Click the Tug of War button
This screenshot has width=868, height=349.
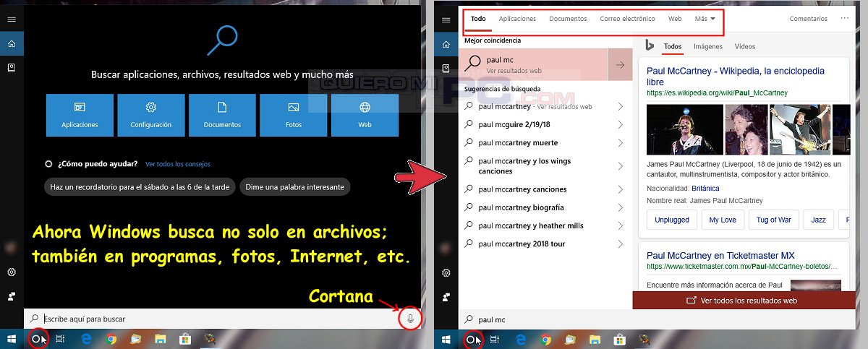[774, 220]
